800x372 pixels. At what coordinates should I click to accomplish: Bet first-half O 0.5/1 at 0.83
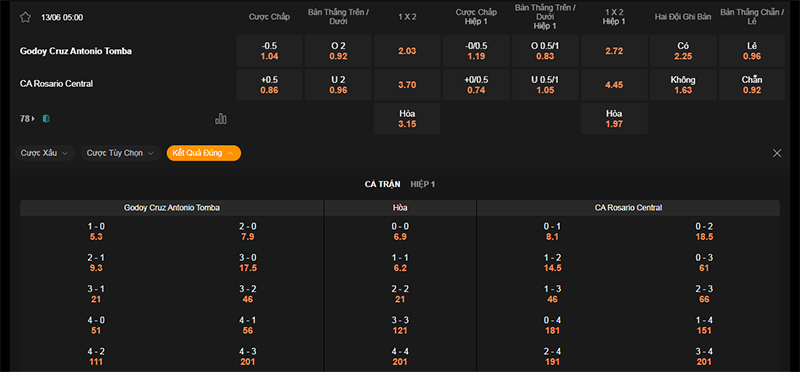click(x=545, y=51)
